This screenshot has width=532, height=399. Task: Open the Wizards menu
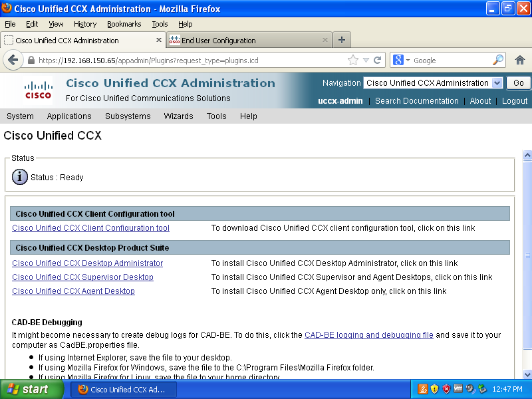[178, 116]
